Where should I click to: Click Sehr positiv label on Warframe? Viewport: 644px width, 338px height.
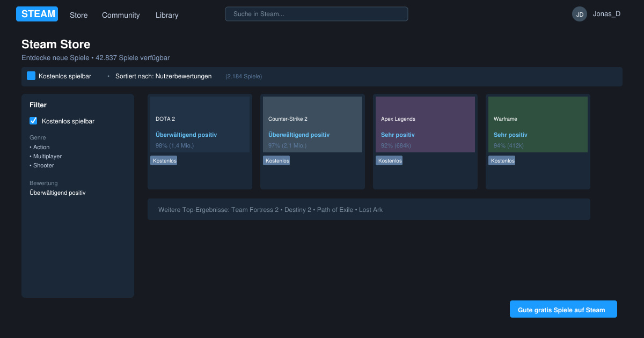[x=510, y=135]
